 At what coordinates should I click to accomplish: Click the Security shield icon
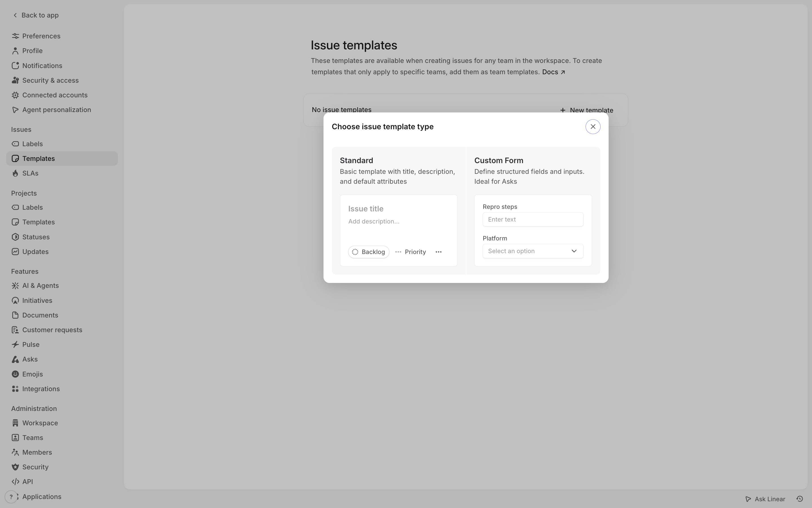click(x=15, y=467)
